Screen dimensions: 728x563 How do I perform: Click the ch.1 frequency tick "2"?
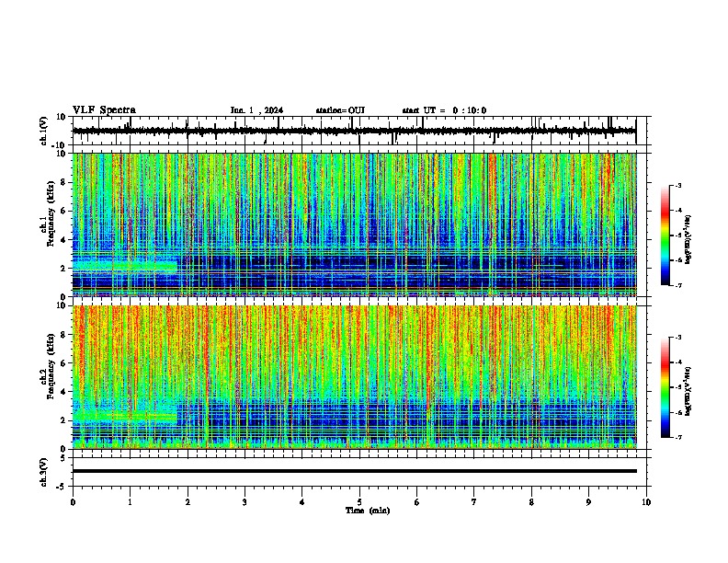[64, 269]
